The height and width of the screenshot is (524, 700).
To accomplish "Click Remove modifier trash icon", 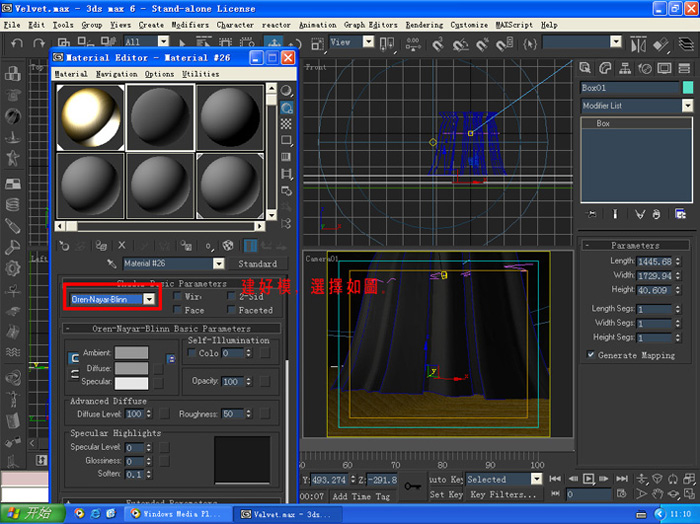I will pyautogui.click(x=656, y=214).
